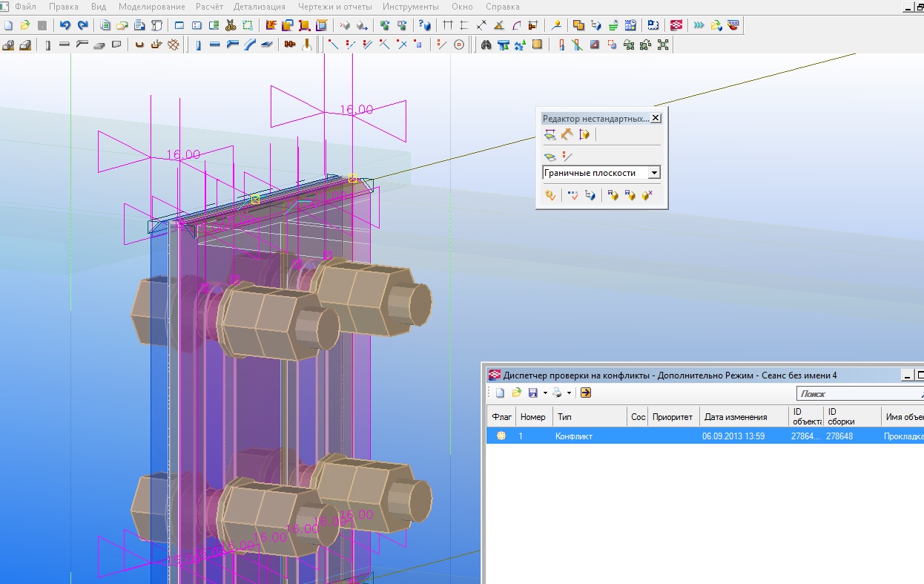Click the binoculars icon in the toolbar
924x584 pixels.
click(486, 45)
